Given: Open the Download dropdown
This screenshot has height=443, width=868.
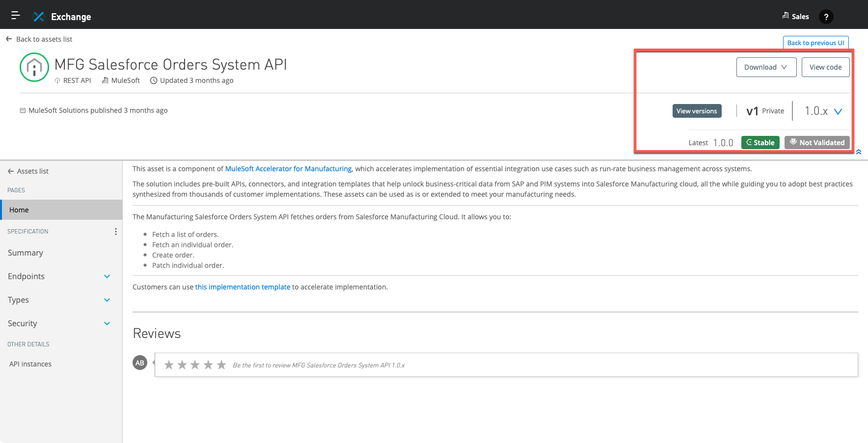Looking at the screenshot, I should point(766,67).
